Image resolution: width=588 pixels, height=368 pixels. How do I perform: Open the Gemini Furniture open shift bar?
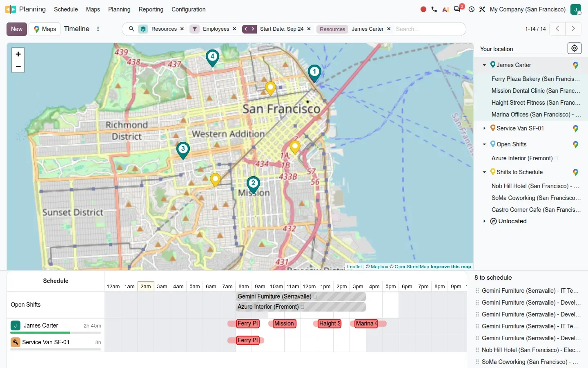301,296
